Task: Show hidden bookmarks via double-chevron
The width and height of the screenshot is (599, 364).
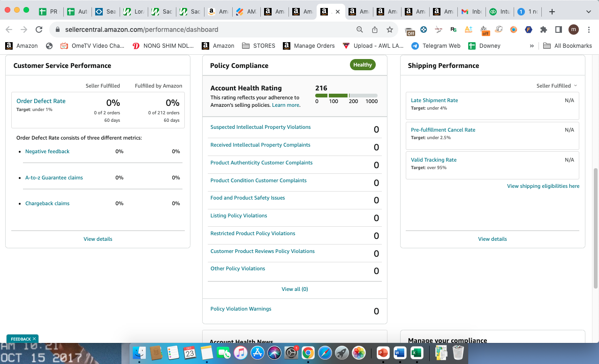Action: [531, 46]
